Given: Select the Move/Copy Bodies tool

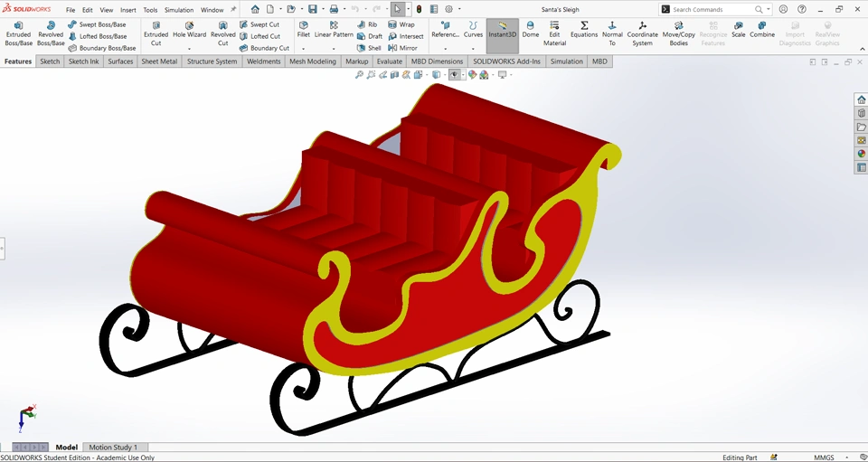Looking at the screenshot, I should (x=679, y=33).
